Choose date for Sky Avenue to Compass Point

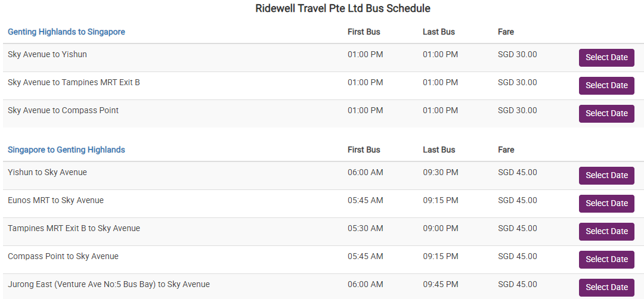tap(606, 114)
